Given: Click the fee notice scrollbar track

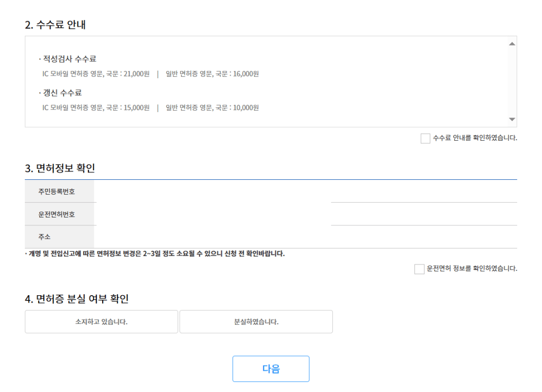Looking at the screenshot, I should click(512, 82).
